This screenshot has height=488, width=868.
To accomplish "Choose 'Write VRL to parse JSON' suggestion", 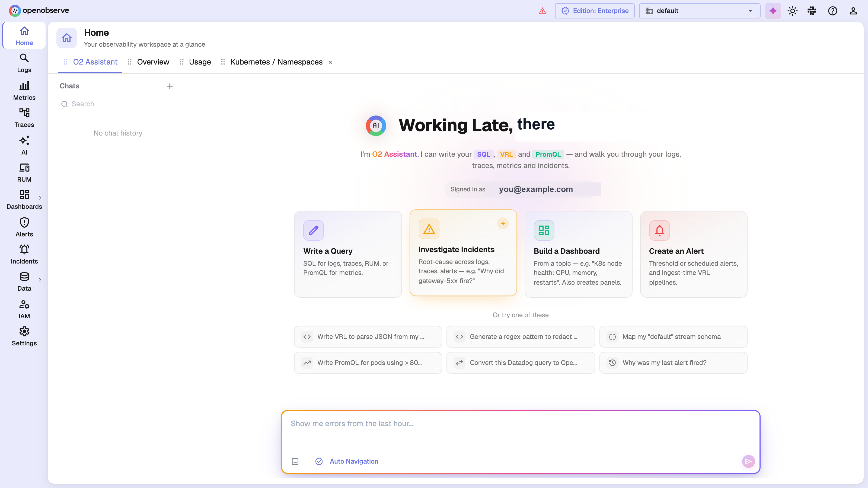I will click(368, 336).
